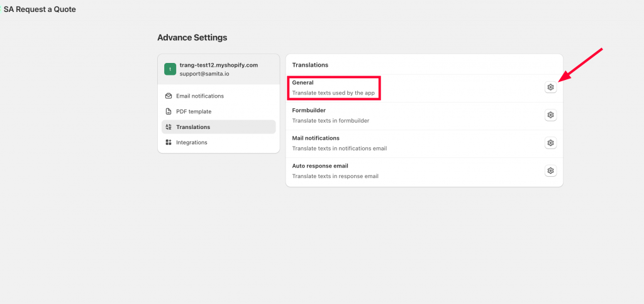The height and width of the screenshot is (304, 644).
Task: Click trang-test12.myshopify.com store name
Action: (x=219, y=65)
